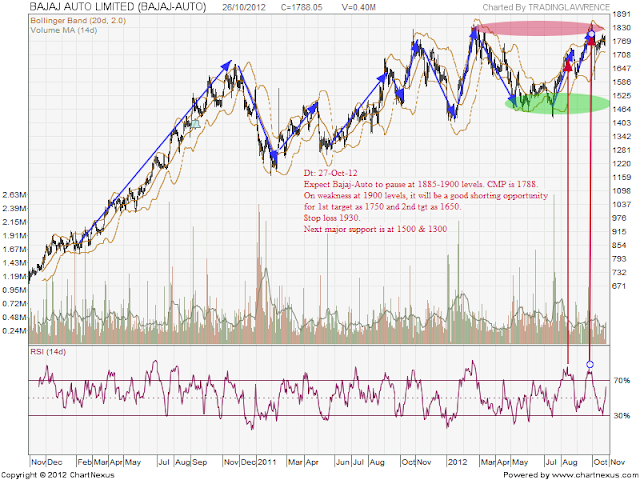Click the 0.95M volume axis label

coord(14,290)
